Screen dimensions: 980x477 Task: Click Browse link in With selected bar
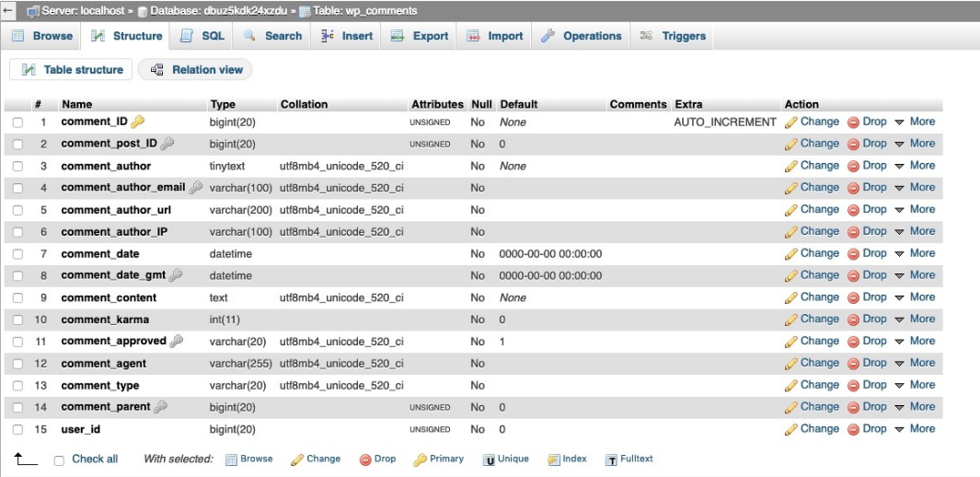248,460
